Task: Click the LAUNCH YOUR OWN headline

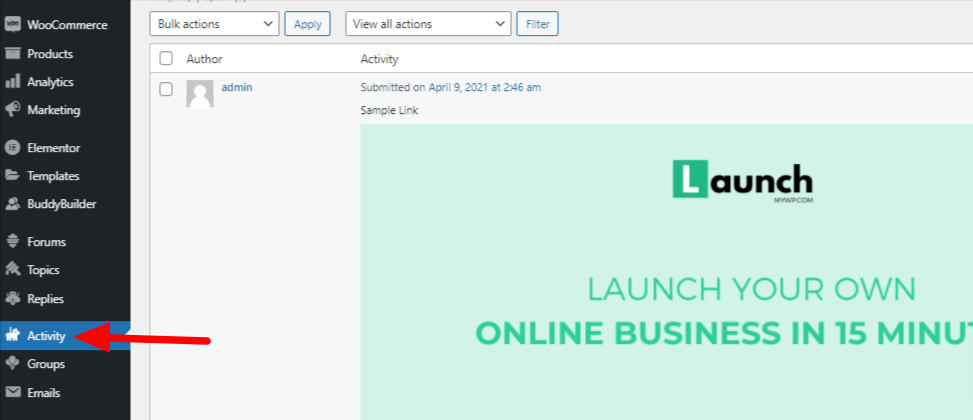Action: 751,290
